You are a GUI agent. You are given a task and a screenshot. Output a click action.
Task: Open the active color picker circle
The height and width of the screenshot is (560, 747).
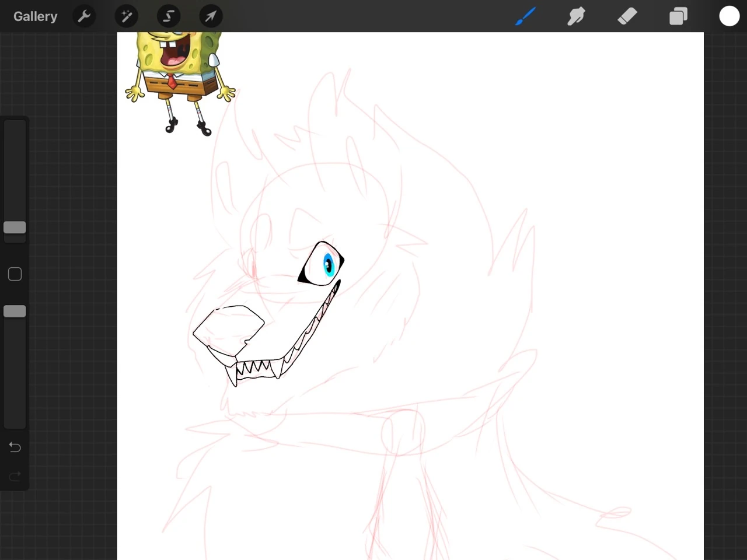pyautogui.click(x=729, y=16)
